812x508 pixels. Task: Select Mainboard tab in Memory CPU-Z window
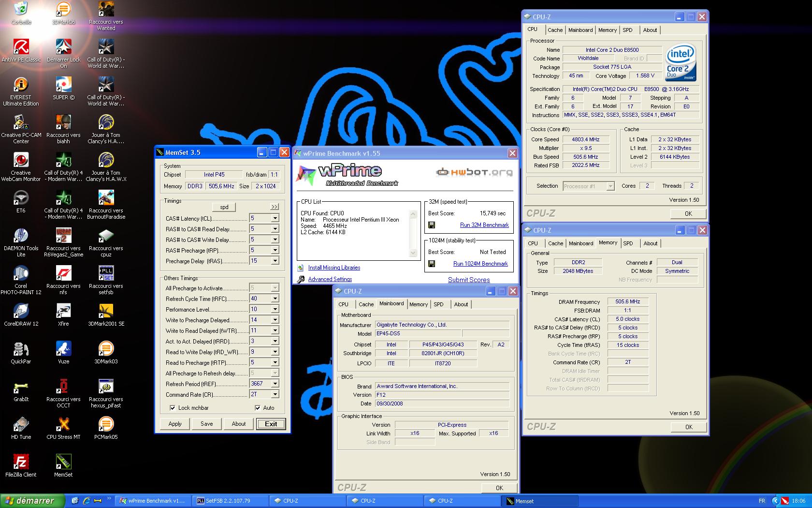(580, 243)
